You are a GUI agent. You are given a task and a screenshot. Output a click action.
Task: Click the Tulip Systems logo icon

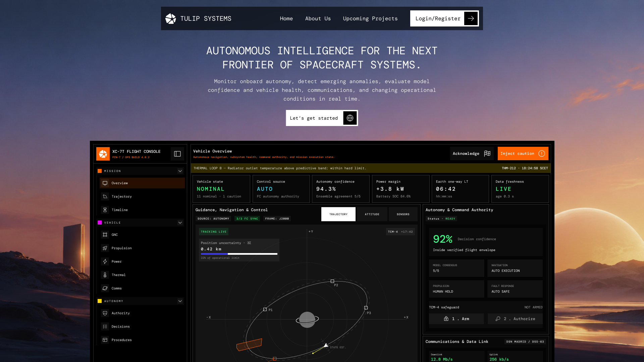[171, 18]
